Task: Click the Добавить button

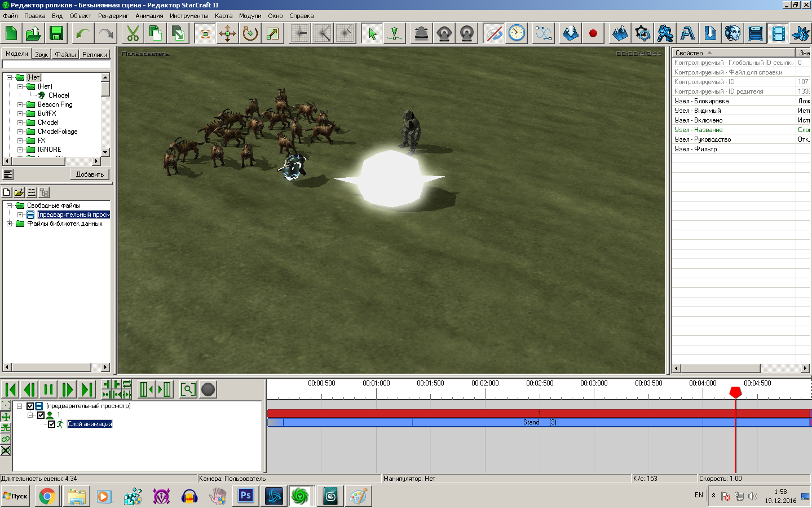Action: (x=90, y=174)
